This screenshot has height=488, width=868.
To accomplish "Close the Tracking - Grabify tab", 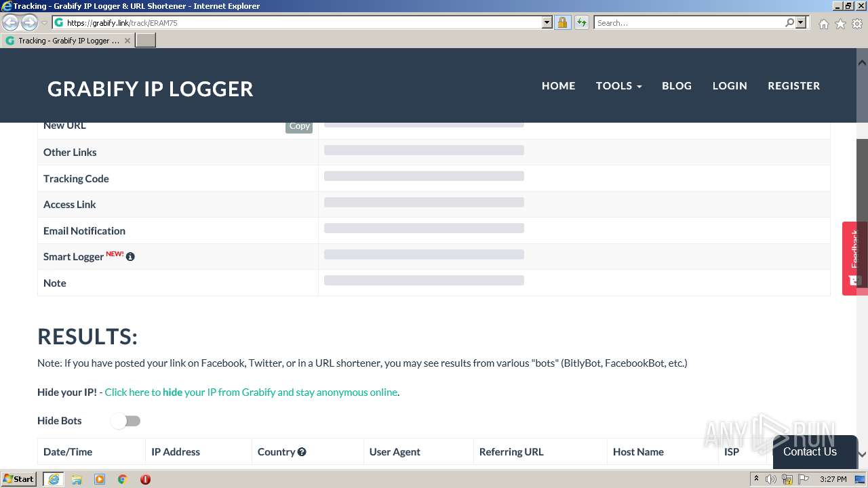I will pos(127,41).
